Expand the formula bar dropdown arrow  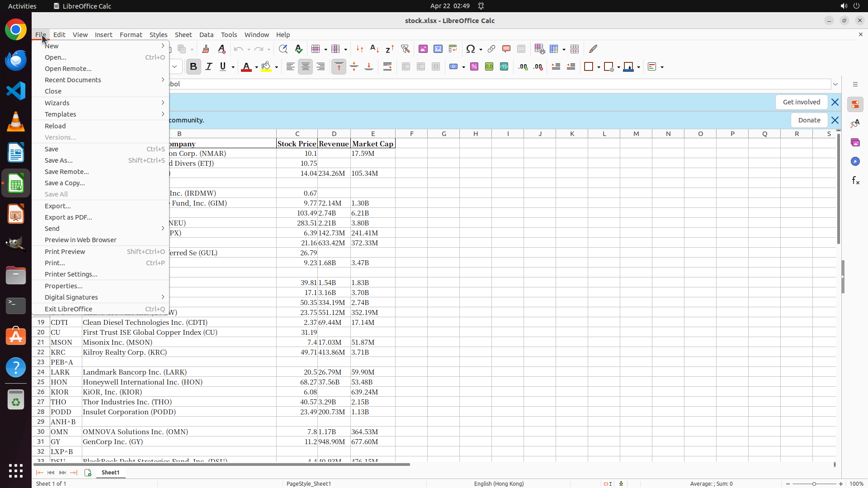(835, 84)
